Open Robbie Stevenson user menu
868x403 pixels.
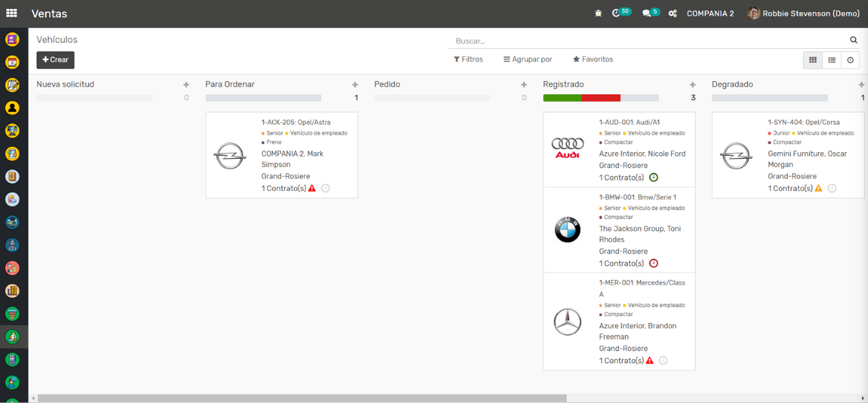tap(804, 14)
